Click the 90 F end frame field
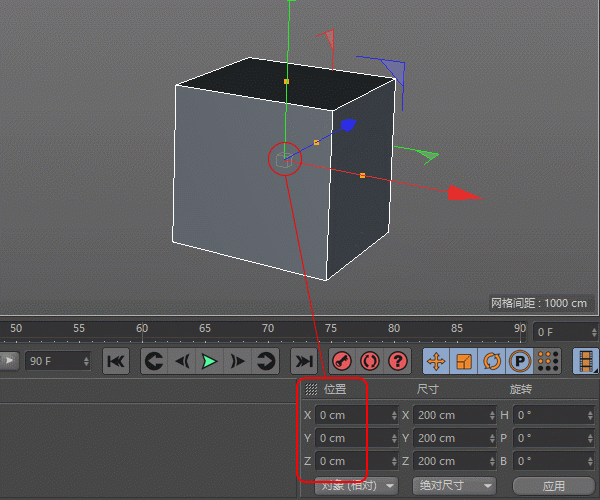The height and width of the screenshot is (500, 600). 56,361
